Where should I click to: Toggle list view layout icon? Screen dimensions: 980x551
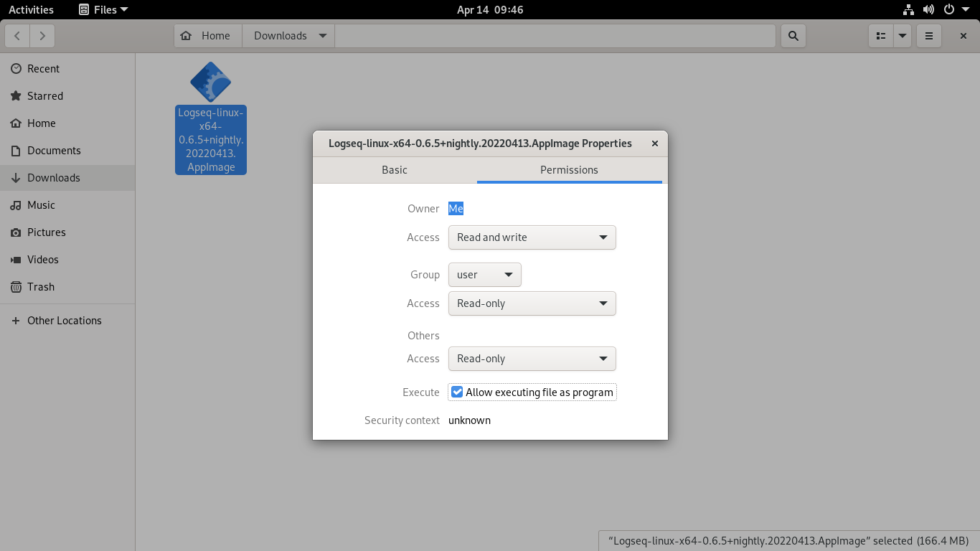[x=881, y=36]
